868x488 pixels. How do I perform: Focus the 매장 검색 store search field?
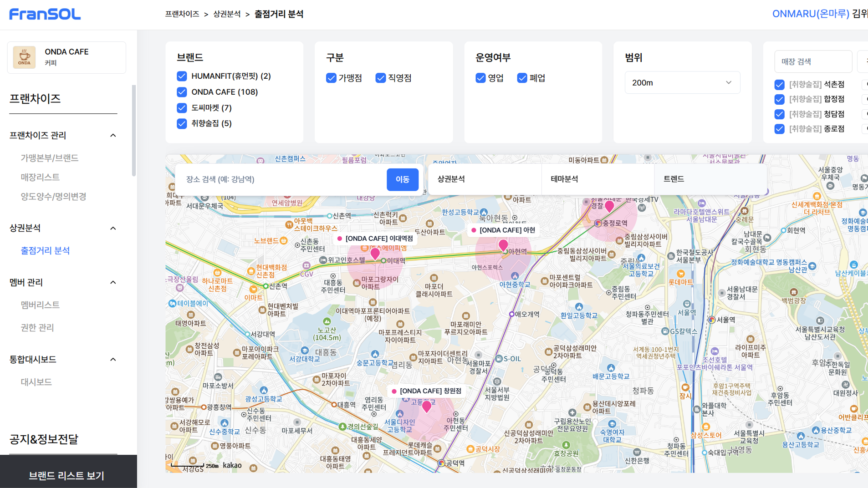point(813,61)
